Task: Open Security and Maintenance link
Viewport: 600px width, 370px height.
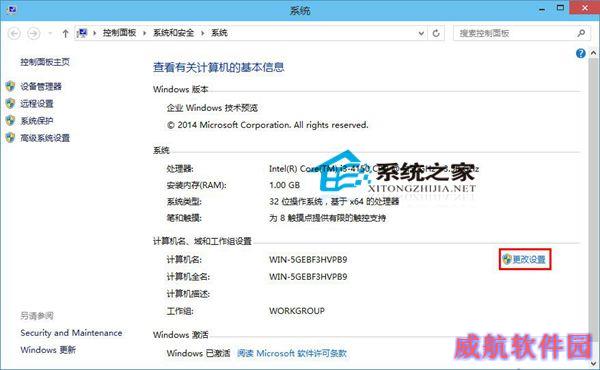Action: click(x=71, y=333)
